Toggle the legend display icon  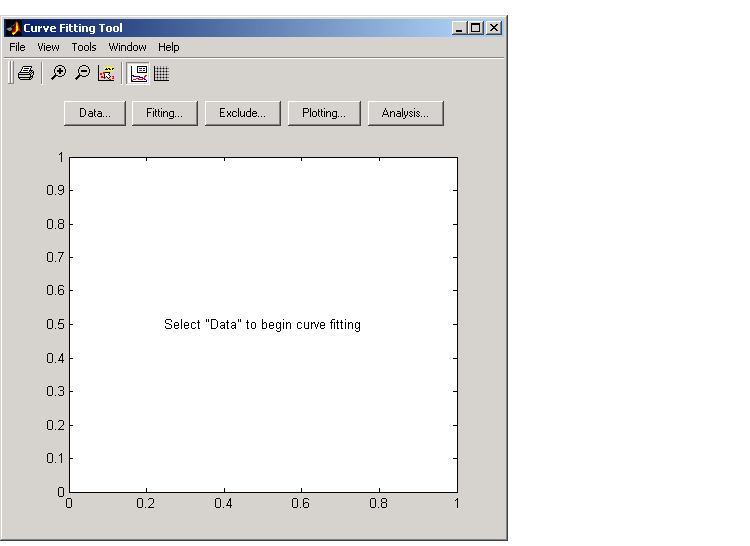coord(139,73)
